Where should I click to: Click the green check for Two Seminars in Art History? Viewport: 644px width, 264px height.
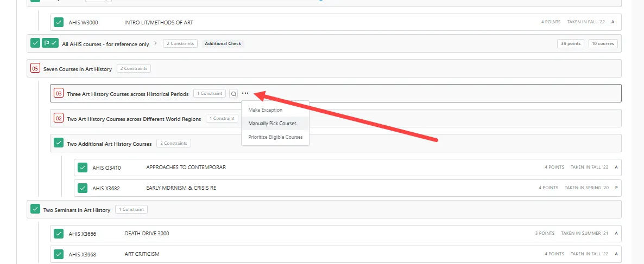[35, 209]
